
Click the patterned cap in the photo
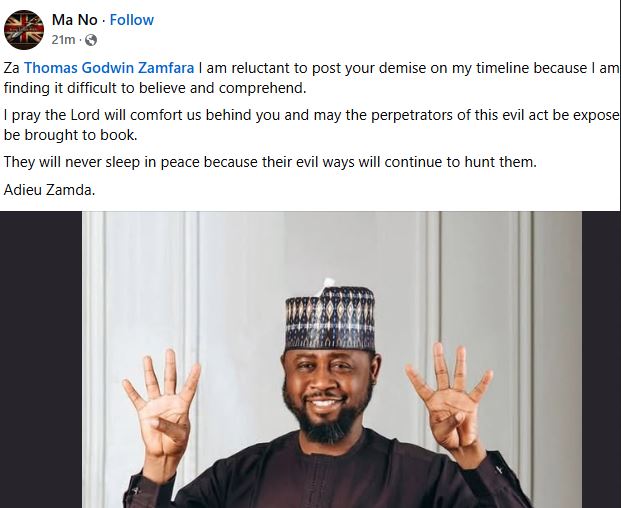(329, 318)
